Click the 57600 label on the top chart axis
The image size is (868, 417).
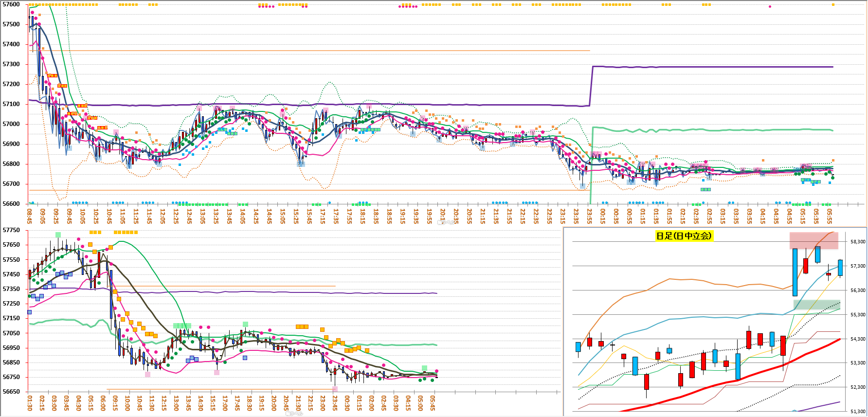(x=11, y=4)
